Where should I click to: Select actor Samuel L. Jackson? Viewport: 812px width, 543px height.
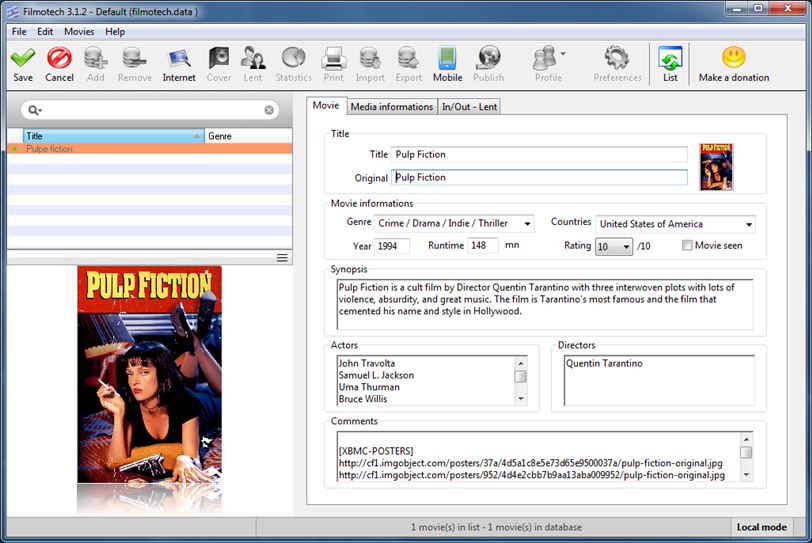click(x=376, y=375)
